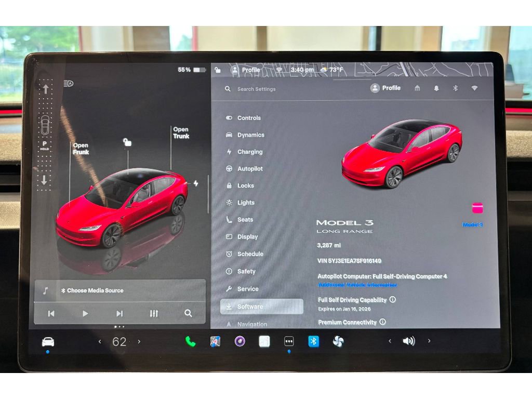Image resolution: width=532 pixels, height=399 pixels.
Task: Open the all-apps three-dots launcher
Action: point(289,341)
